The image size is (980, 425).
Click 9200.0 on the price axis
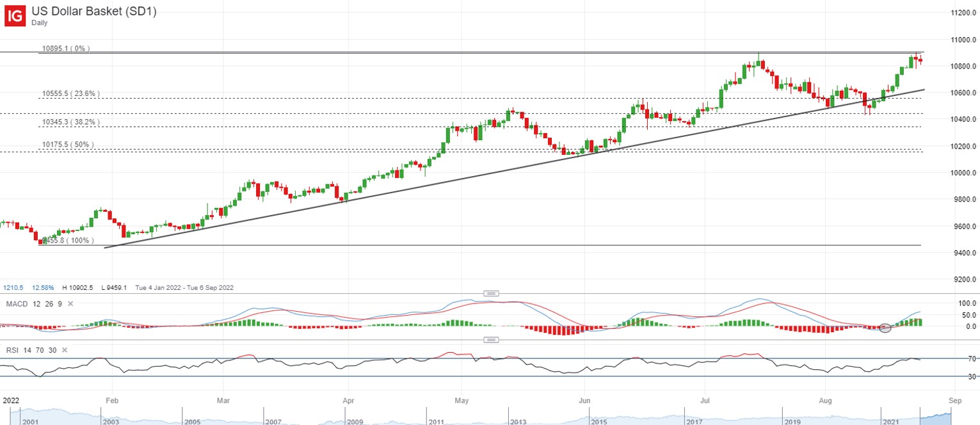pos(965,280)
